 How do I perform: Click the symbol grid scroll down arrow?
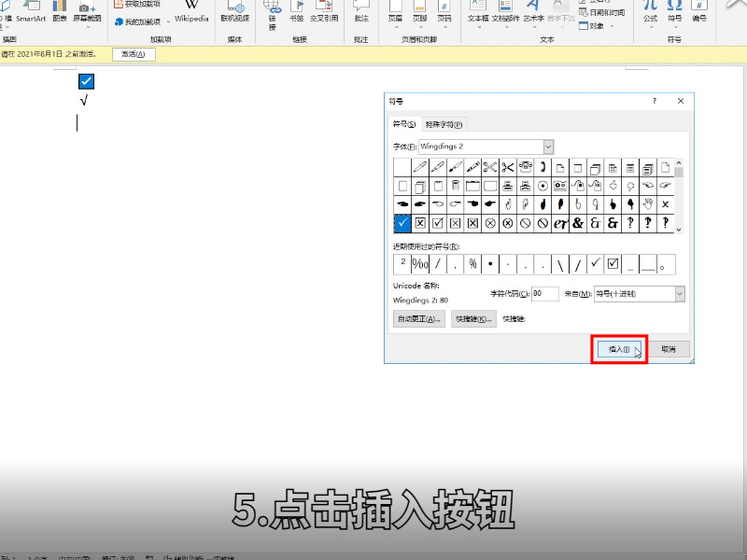tap(679, 230)
